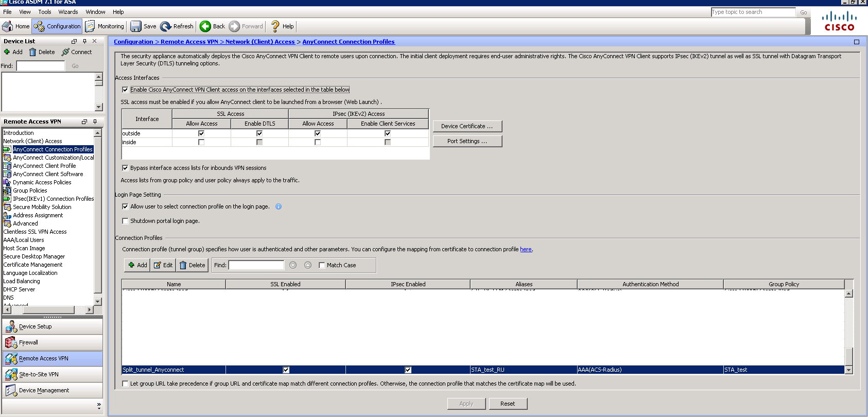Screen dimensions: 868x417
Task: Delete the selected connection profile
Action: [x=192, y=265]
